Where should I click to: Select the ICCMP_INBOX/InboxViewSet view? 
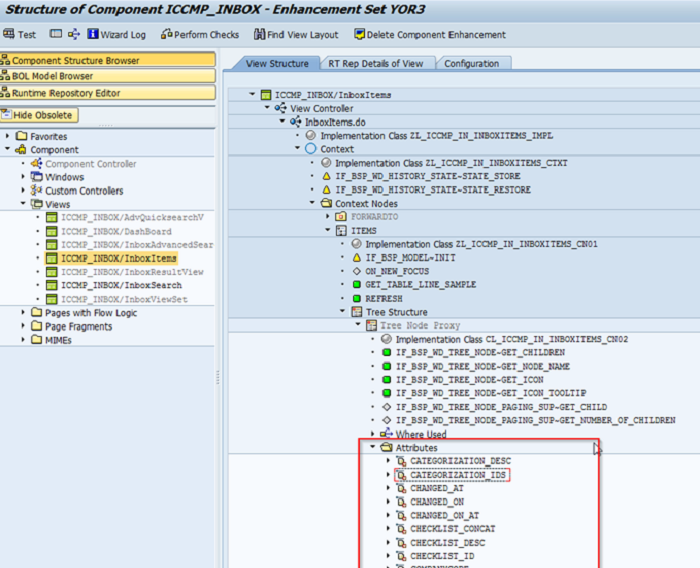124,299
